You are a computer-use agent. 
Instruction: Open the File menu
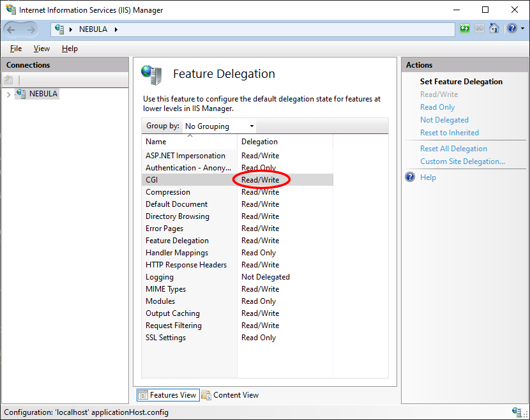pyautogui.click(x=16, y=49)
